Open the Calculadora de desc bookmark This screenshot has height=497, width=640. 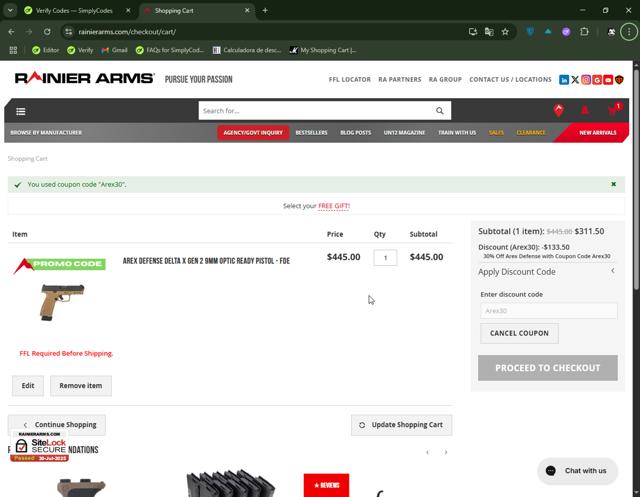[x=247, y=50]
